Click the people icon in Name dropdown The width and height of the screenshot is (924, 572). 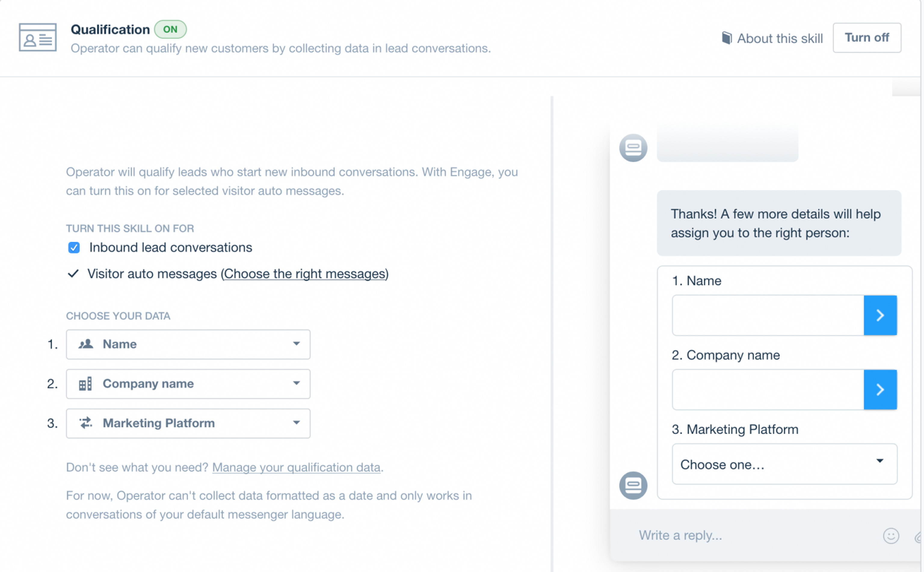click(86, 344)
